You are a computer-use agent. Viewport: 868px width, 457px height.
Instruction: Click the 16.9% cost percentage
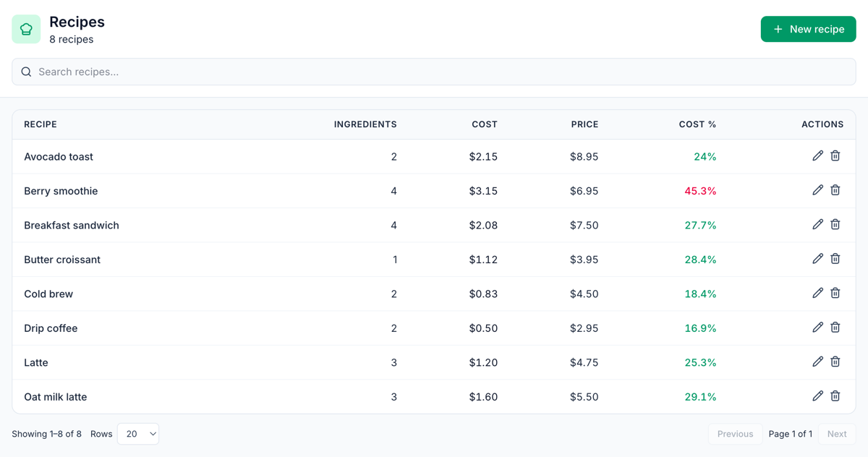[700, 328]
